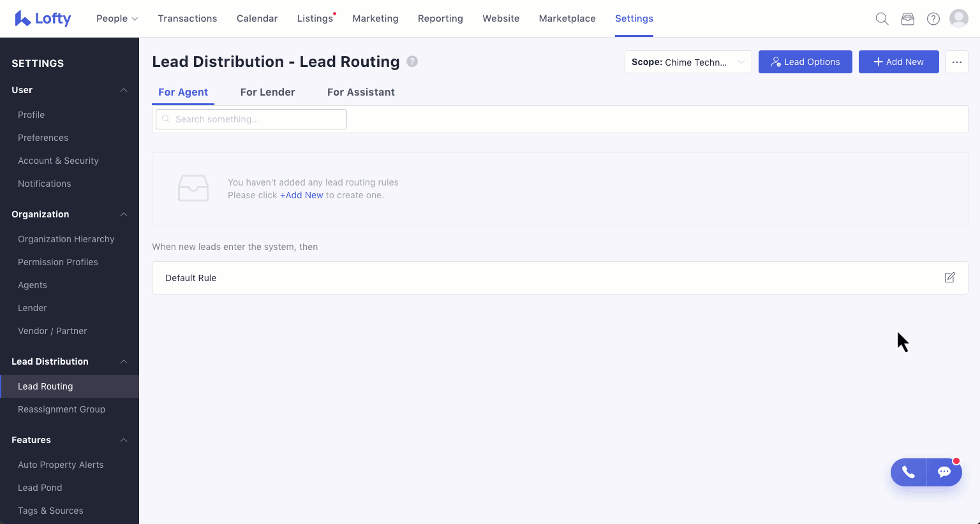Open the more options ellipsis button

pos(956,62)
